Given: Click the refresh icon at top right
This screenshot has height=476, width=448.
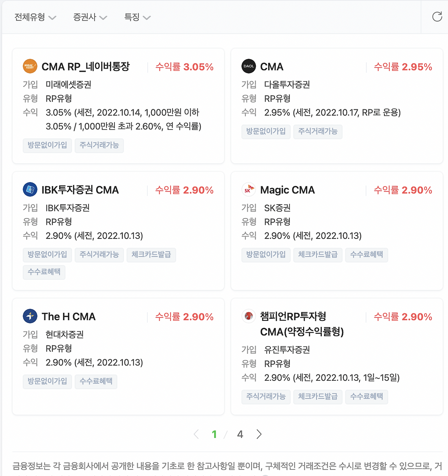Looking at the screenshot, I should (437, 16).
